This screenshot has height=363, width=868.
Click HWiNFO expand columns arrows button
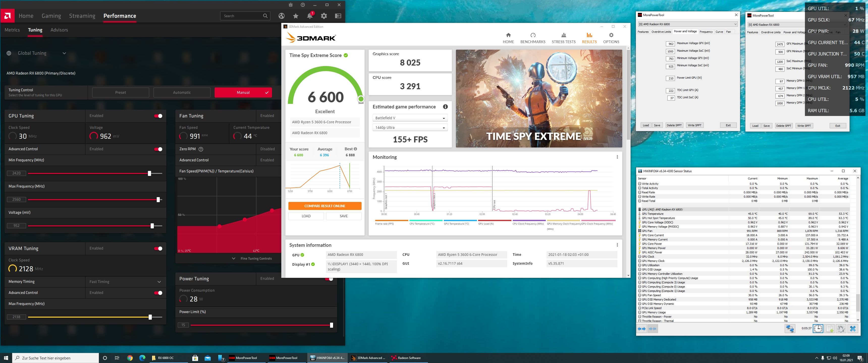(x=642, y=329)
